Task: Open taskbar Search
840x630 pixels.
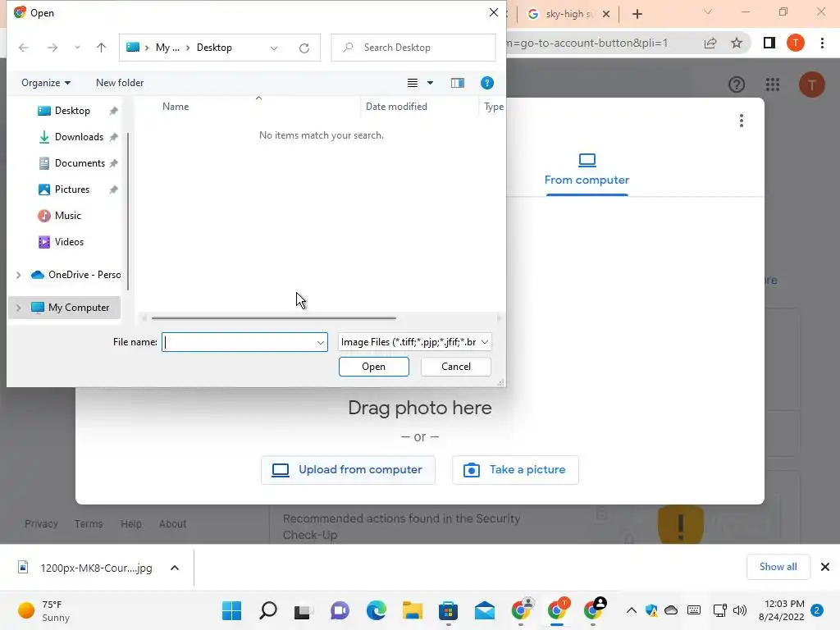Action: (x=268, y=610)
